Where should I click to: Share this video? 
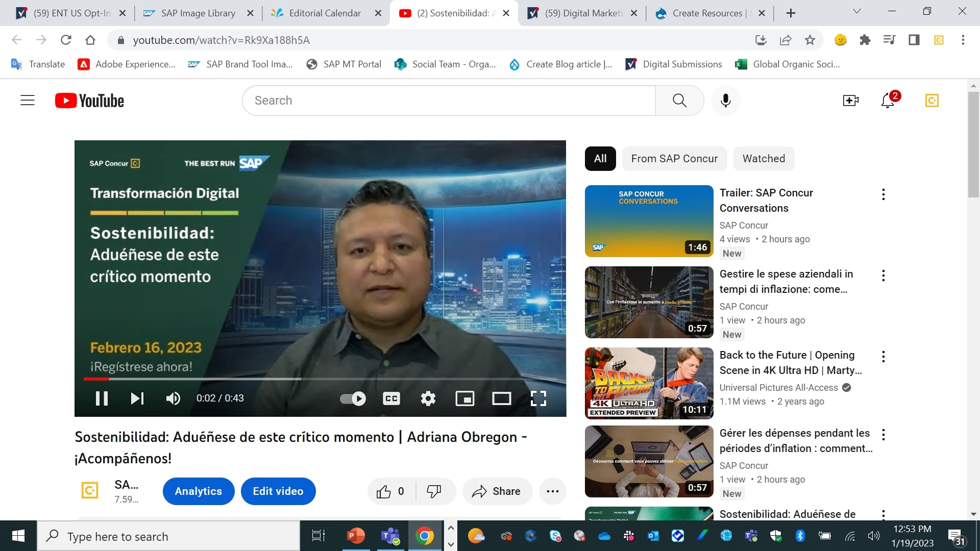(x=497, y=491)
